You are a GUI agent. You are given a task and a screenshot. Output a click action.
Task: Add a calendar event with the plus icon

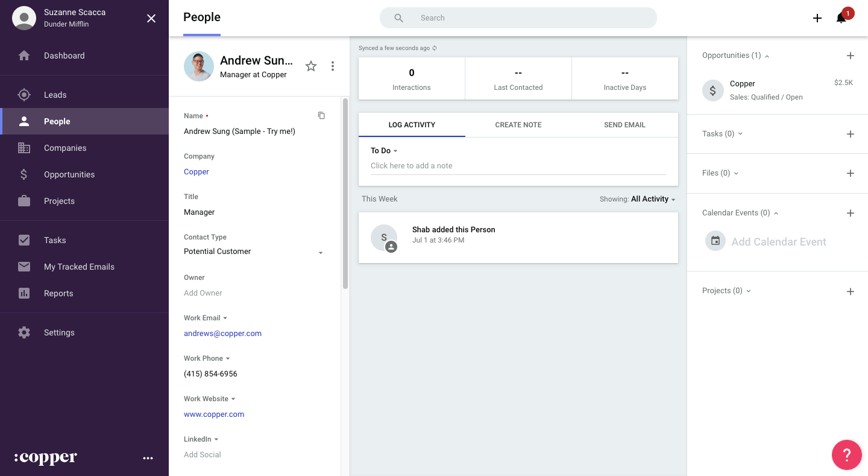click(x=851, y=213)
